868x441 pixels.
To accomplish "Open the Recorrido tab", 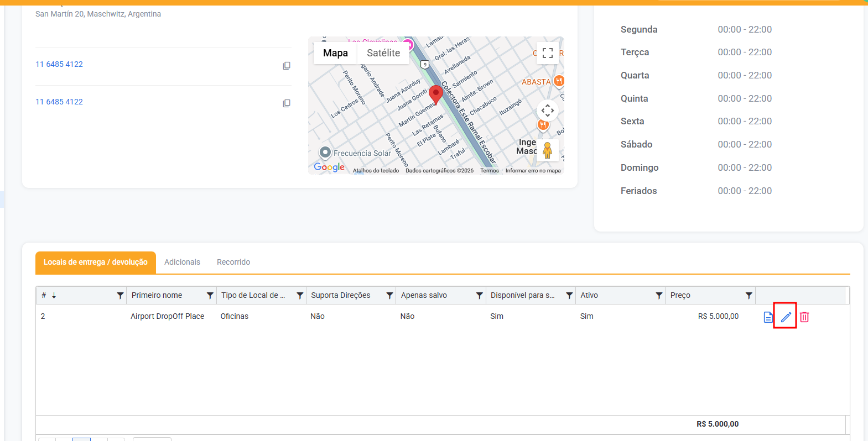I will [233, 262].
